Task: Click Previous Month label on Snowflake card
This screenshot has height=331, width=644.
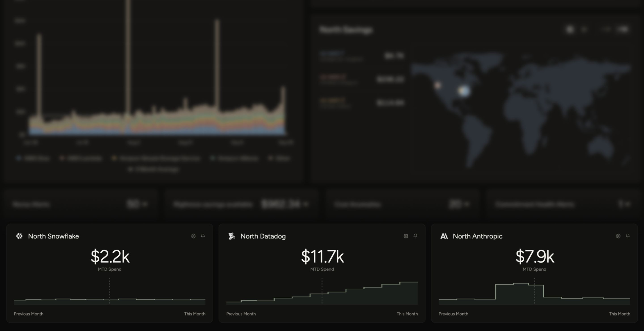Action: tap(28, 314)
